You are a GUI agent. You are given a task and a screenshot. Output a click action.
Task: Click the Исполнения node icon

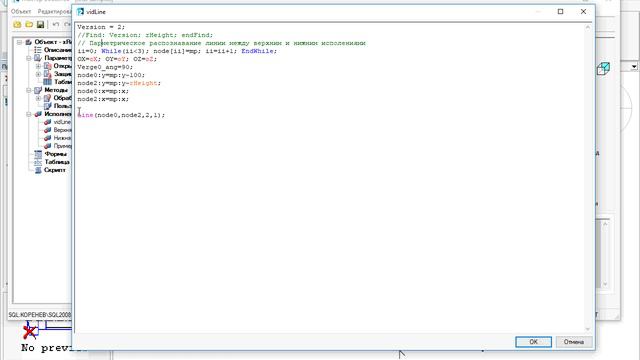[38, 114]
